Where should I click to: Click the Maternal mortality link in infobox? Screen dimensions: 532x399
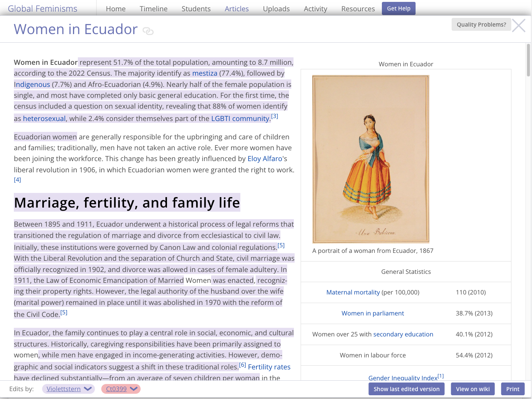[x=353, y=292]
